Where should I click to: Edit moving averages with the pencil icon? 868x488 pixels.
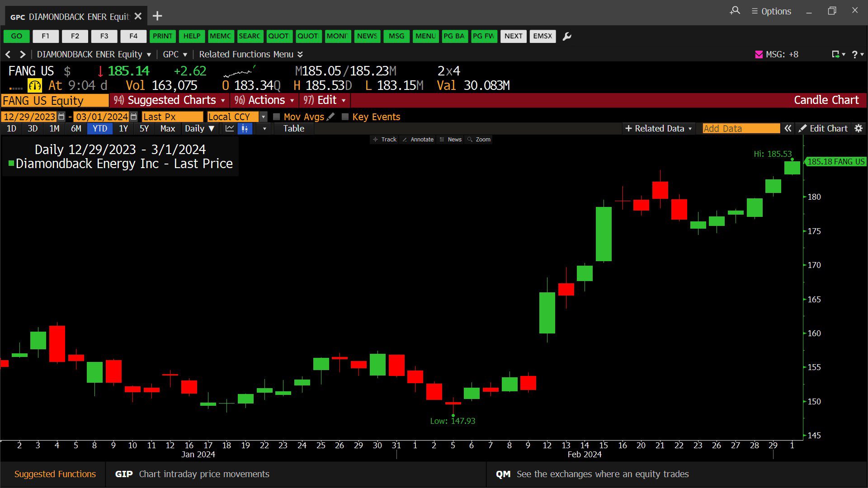[331, 117]
